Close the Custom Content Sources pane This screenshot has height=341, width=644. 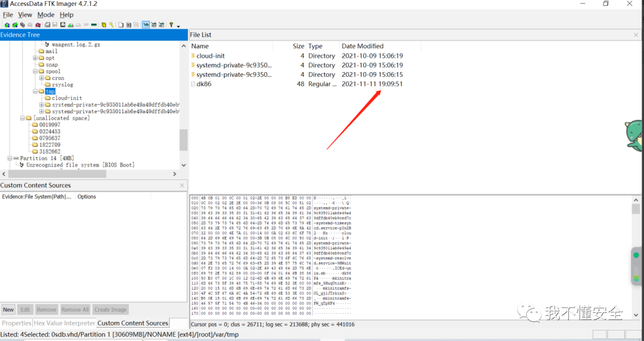(182, 185)
